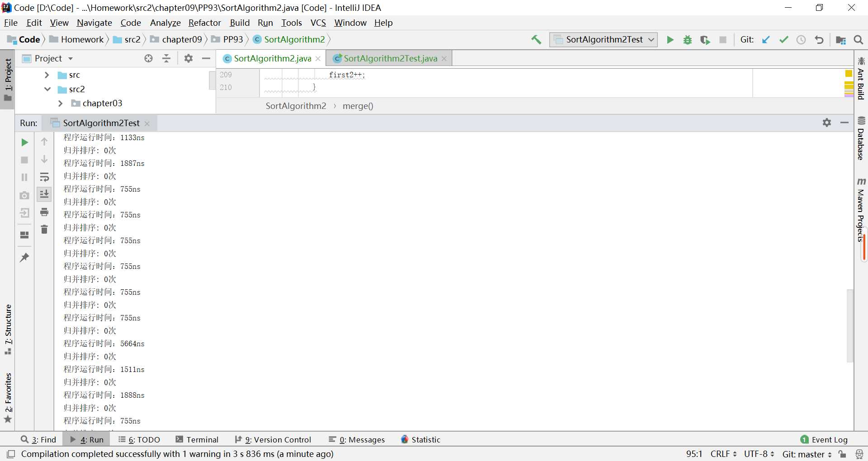Open Project Structure icon in toolbar
868x461 pixels.
[841, 40]
